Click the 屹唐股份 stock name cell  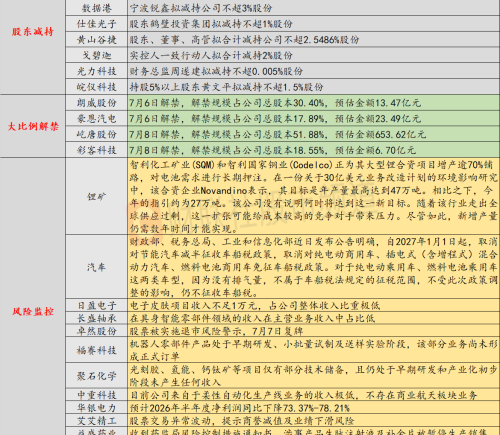point(97,134)
